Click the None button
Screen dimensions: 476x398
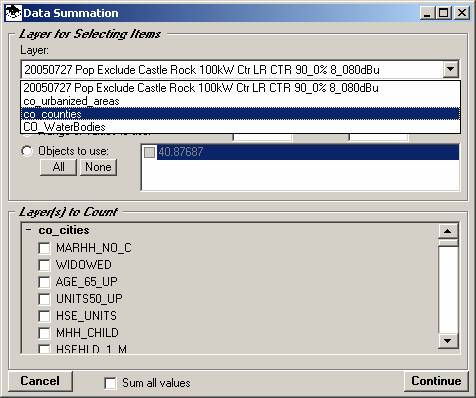(98, 167)
